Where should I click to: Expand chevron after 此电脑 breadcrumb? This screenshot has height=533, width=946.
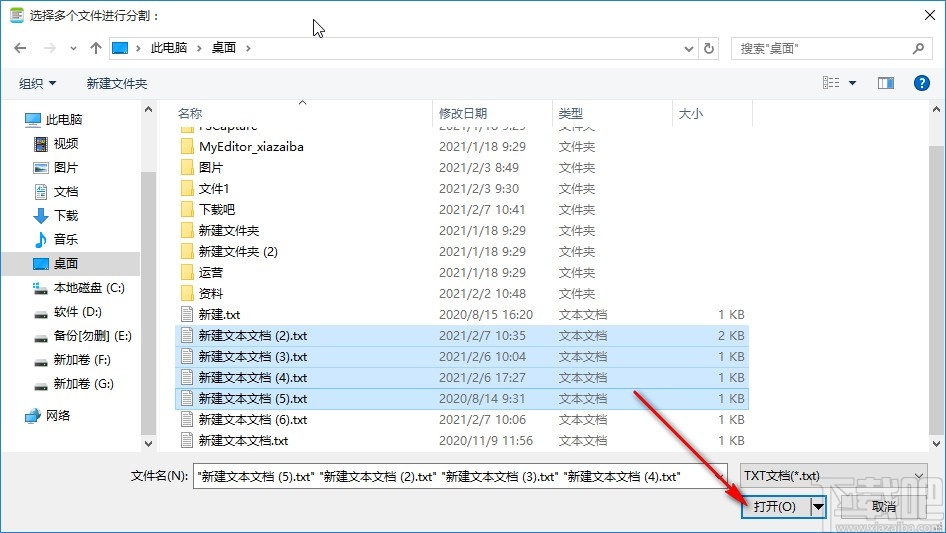(199, 48)
